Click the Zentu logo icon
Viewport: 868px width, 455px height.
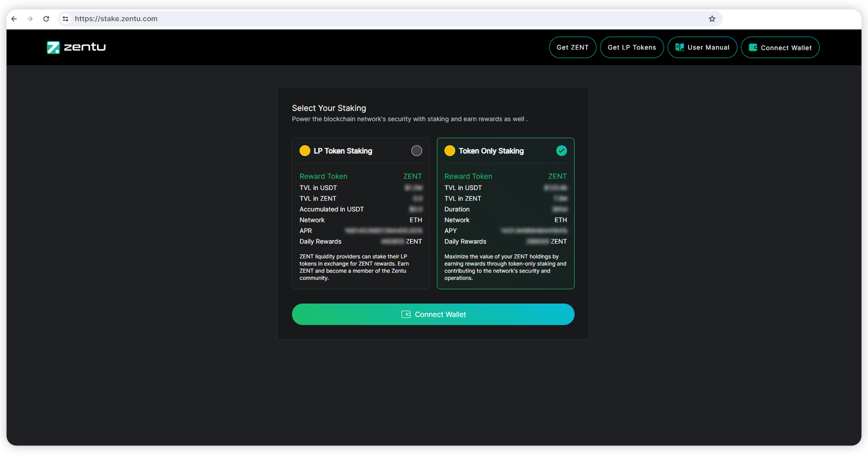pos(53,47)
